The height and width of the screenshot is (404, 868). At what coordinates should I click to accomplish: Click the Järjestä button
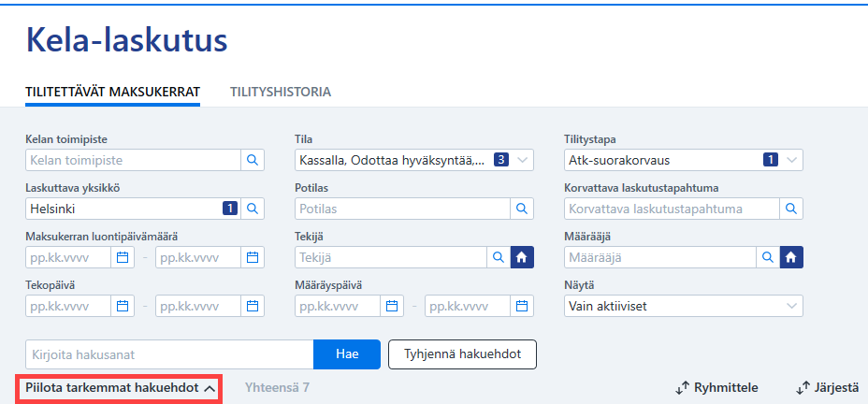828,388
